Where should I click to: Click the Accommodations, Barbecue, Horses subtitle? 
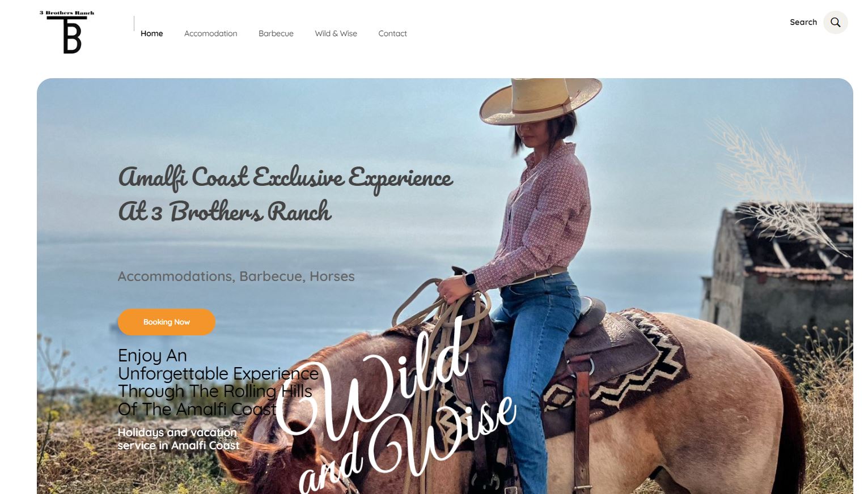236,276
